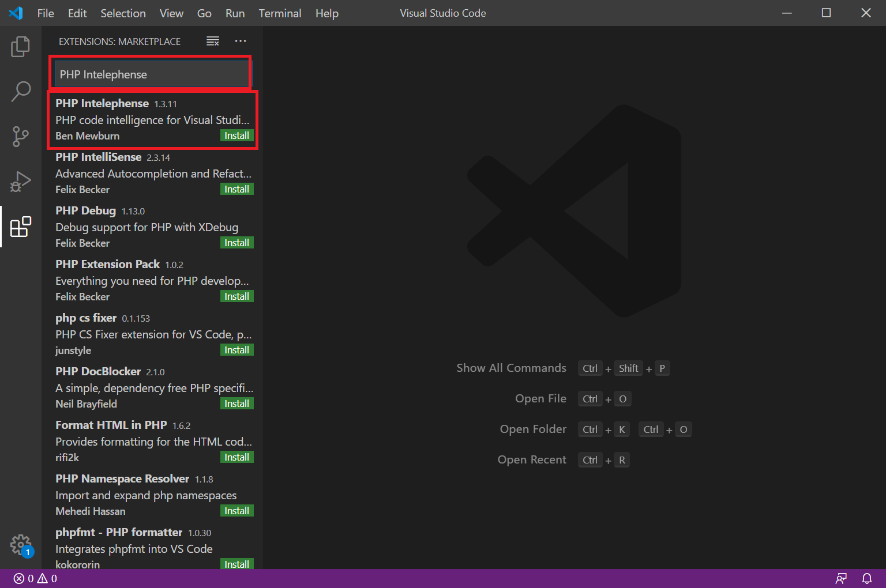Click the Show All Commands label
This screenshot has height=588, width=886.
coord(512,368)
